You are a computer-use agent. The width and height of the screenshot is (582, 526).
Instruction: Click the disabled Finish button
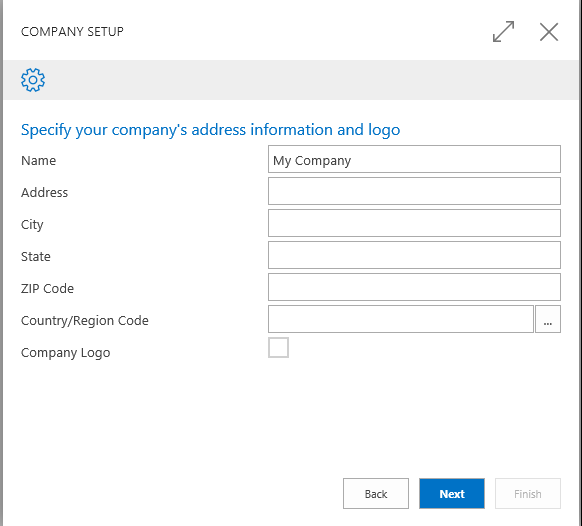(527, 494)
